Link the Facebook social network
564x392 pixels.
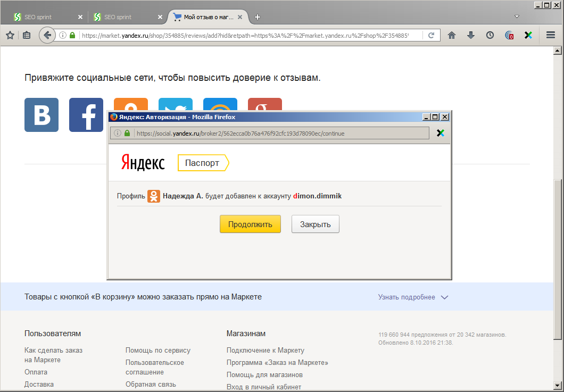(86, 115)
